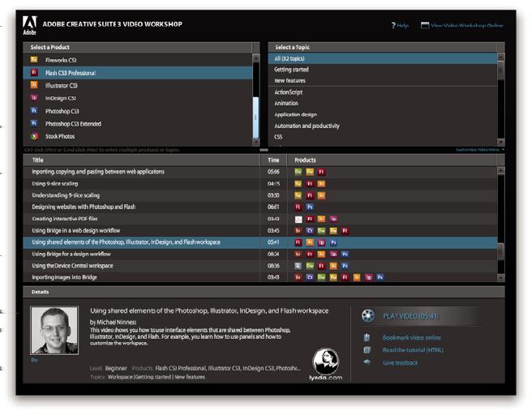Click the Photoshop CS3 Extended icon
The height and width of the screenshot is (415, 532).
[x=34, y=123]
